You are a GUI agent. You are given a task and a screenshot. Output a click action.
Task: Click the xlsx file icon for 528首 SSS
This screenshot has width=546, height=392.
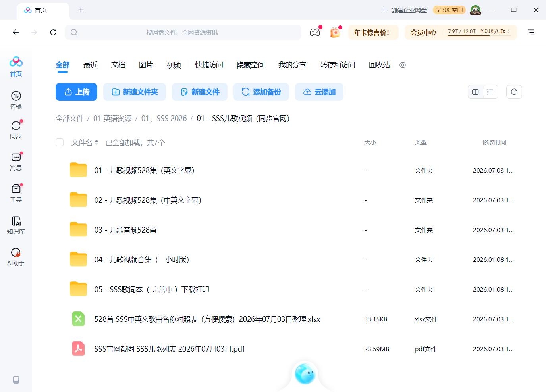coord(78,319)
